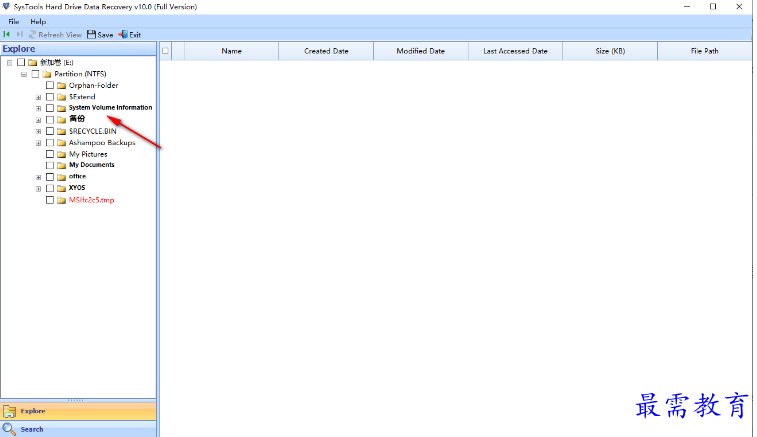
Task: Select the Ashampoo Backups folder icon
Action: click(61, 143)
